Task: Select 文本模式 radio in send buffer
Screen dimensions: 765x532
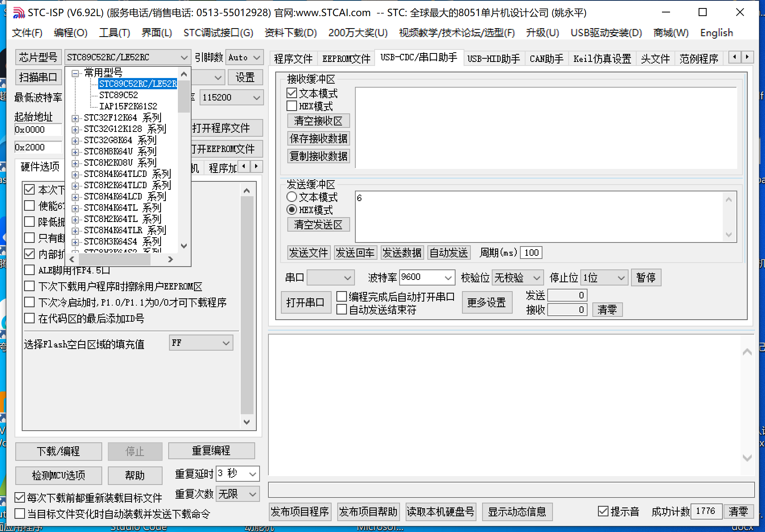Action: [x=292, y=197]
